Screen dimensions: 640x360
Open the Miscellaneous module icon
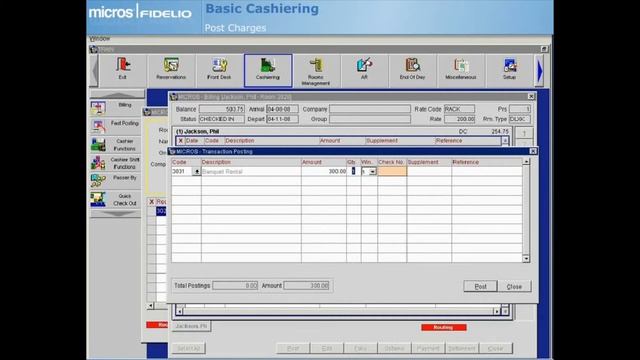click(x=460, y=70)
